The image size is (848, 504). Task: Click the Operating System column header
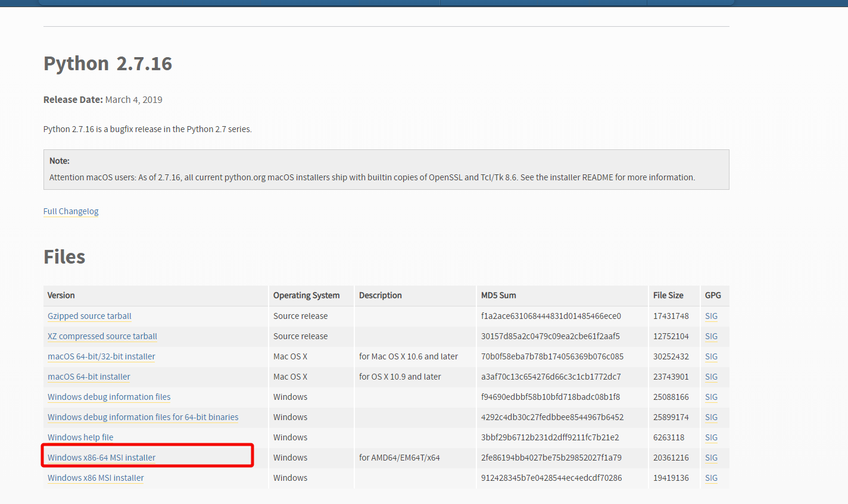[x=306, y=295]
